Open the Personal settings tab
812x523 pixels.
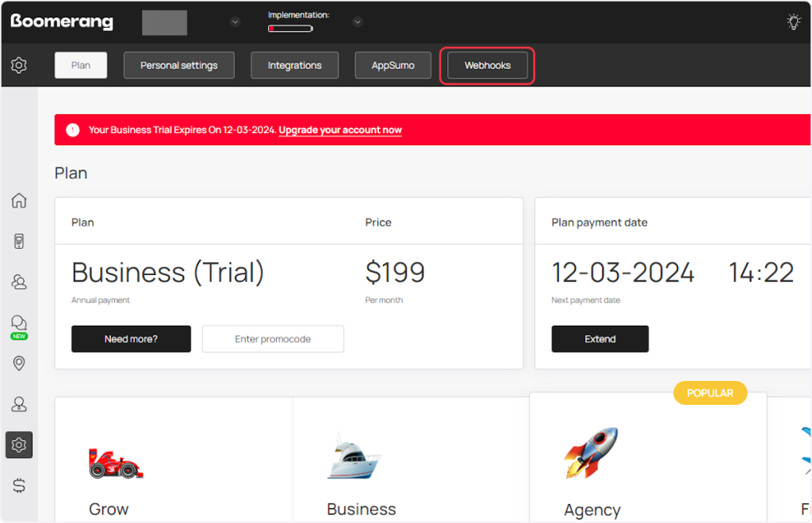[x=178, y=66]
